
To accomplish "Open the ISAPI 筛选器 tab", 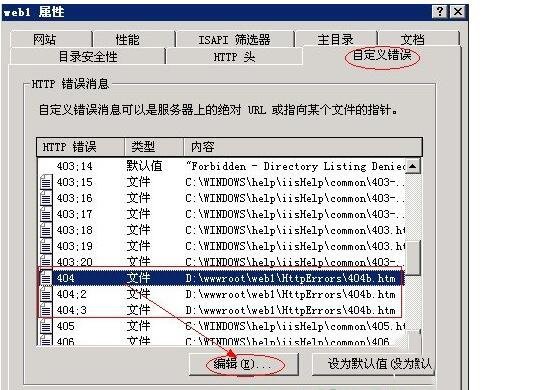I will (235, 39).
